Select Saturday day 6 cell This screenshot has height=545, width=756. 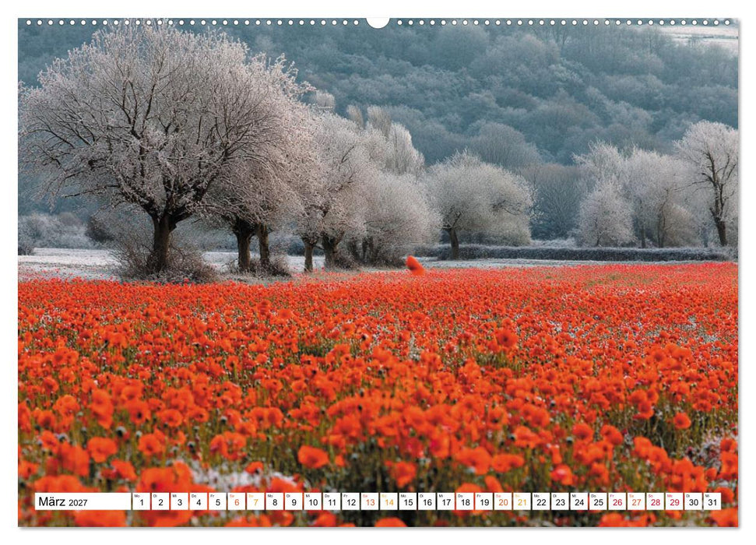click(x=236, y=501)
